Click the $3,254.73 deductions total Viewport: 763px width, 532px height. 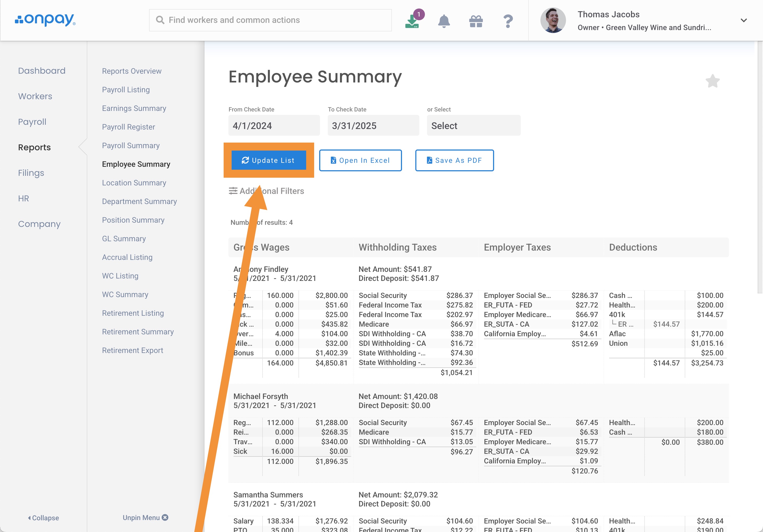[707, 363]
